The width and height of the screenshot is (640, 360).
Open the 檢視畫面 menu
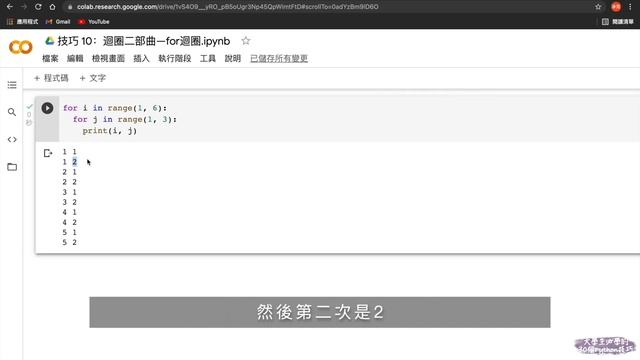[x=108, y=58]
